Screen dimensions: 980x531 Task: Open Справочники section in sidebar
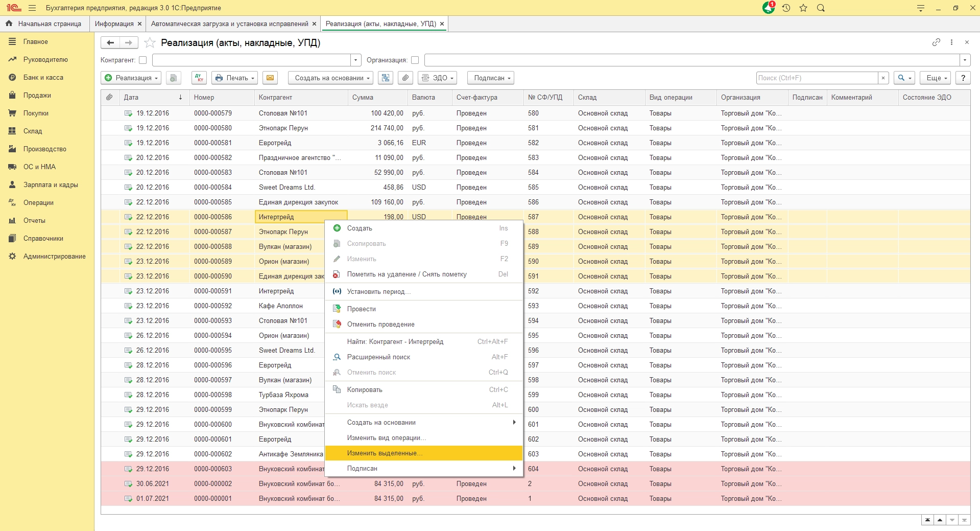pos(43,239)
